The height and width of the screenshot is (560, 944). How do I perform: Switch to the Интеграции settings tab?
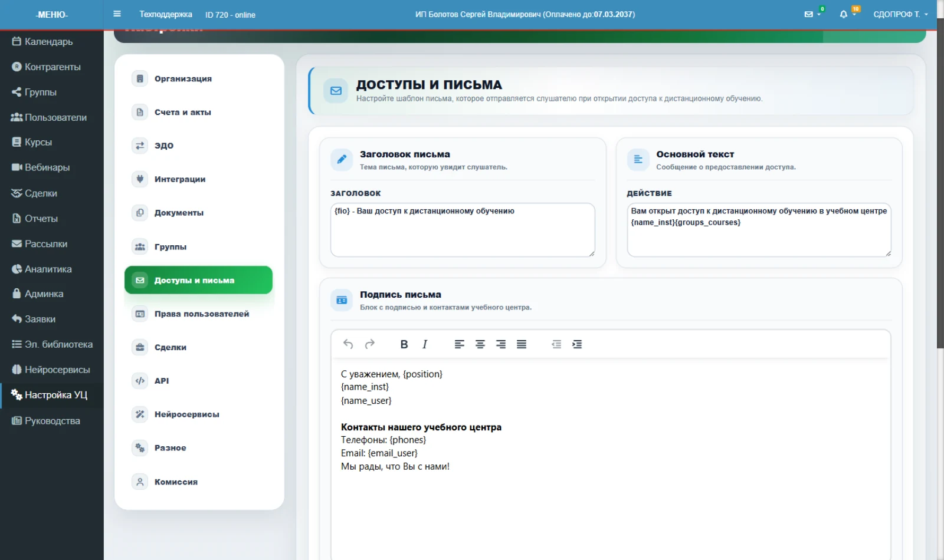(x=199, y=179)
